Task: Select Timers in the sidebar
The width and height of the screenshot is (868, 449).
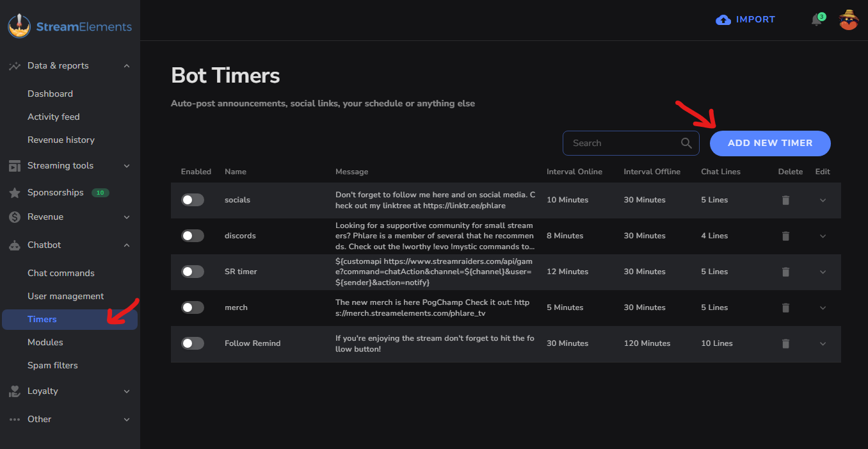Action: [70, 319]
